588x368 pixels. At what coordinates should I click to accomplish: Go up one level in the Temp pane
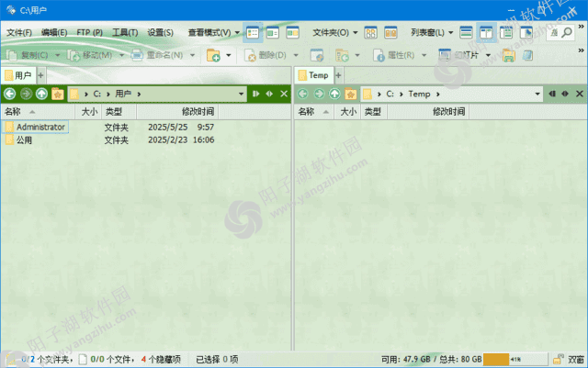[x=334, y=94]
